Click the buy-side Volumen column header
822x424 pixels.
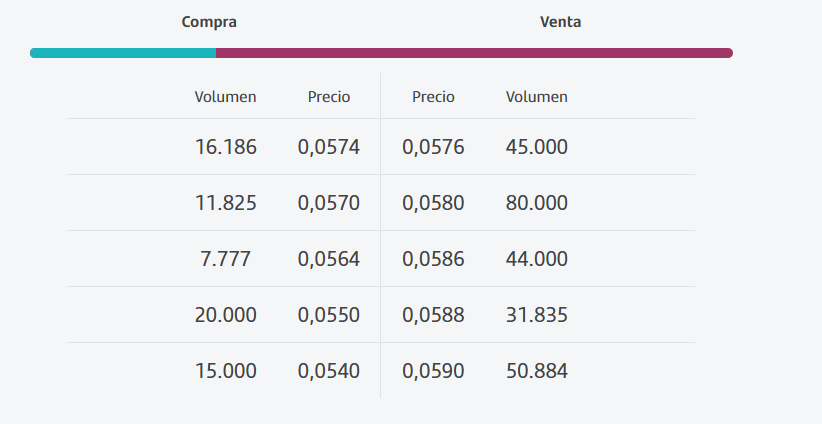pos(225,97)
